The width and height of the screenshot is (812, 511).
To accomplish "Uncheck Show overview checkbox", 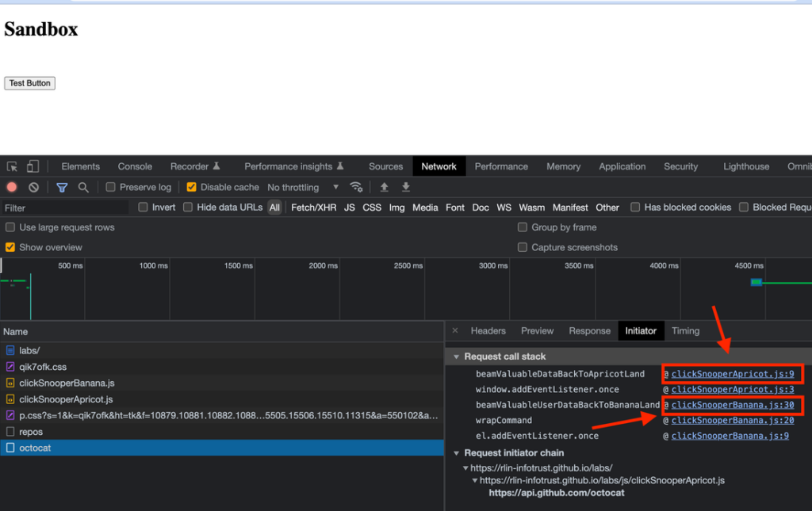I will click(10, 247).
